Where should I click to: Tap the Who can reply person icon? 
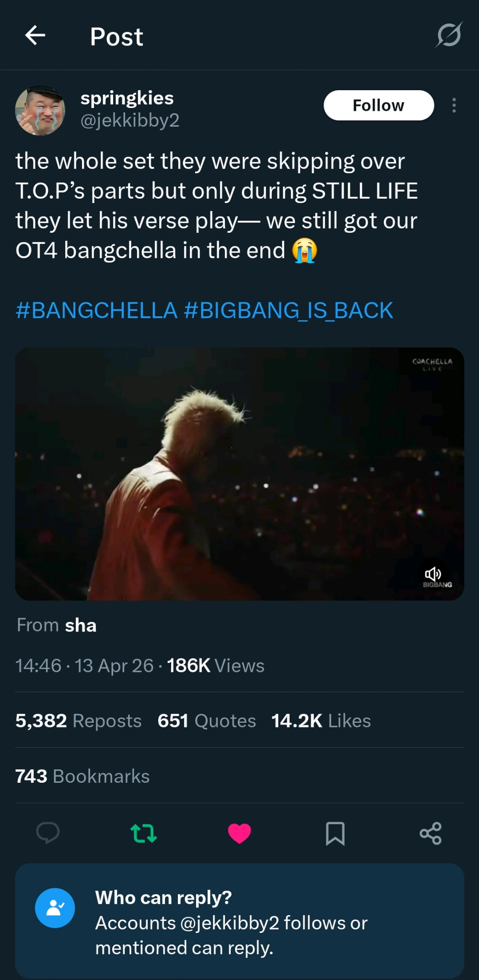coord(55,908)
